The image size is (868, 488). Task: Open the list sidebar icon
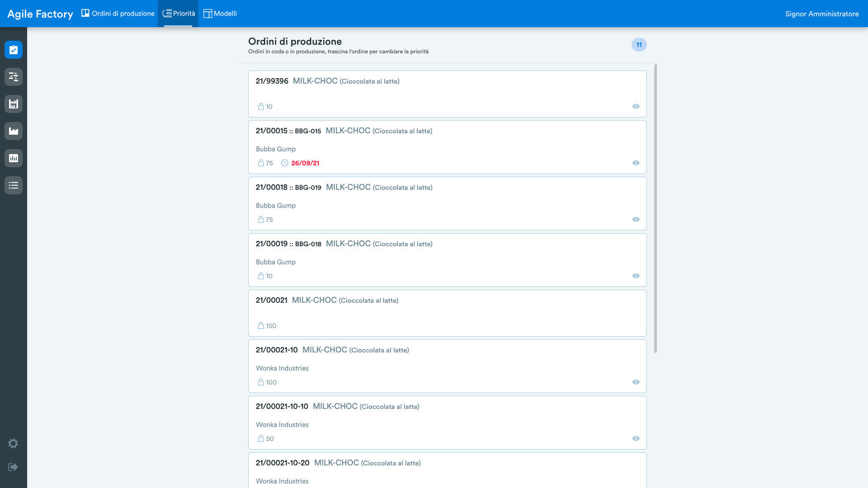click(x=14, y=185)
